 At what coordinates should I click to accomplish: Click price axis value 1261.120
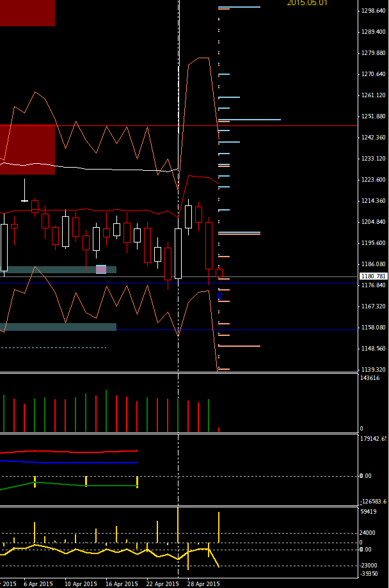tap(373, 95)
